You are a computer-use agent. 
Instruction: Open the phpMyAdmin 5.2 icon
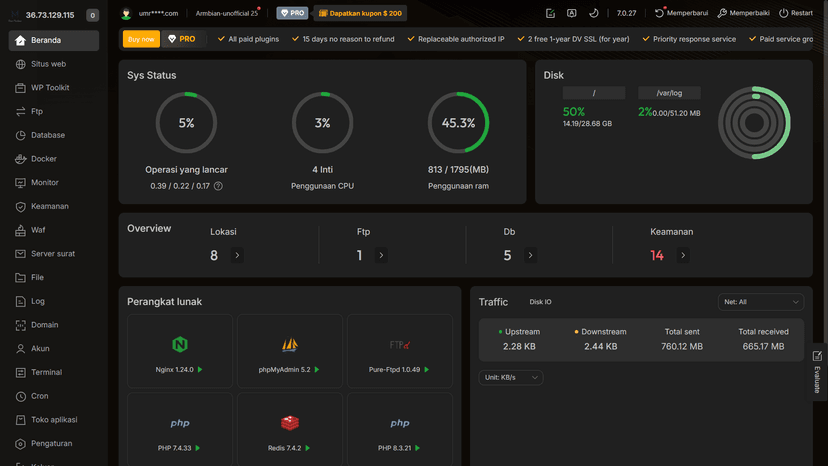point(290,345)
